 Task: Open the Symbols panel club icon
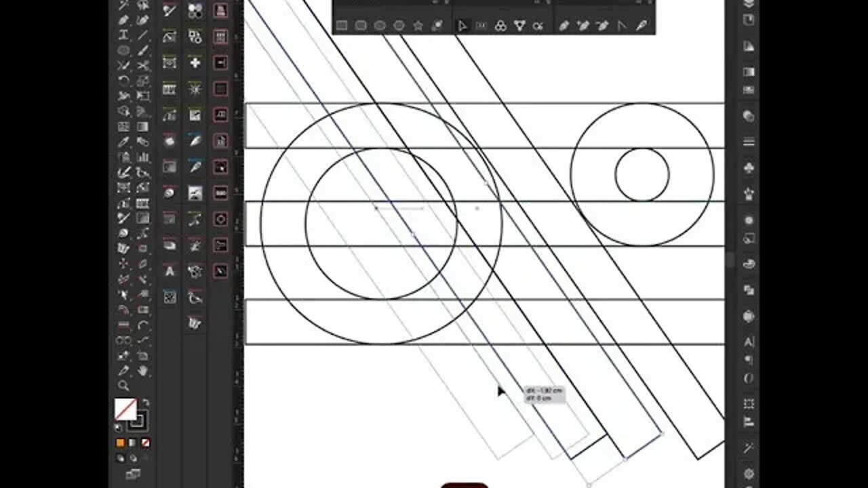pos(749,167)
